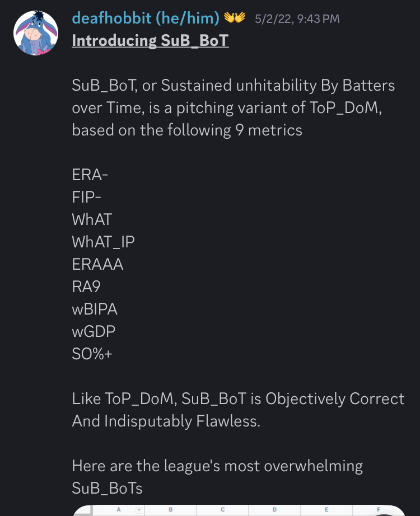Click the wGDP metric text
The height and width of the screenshot is (516, 420).
94,331
